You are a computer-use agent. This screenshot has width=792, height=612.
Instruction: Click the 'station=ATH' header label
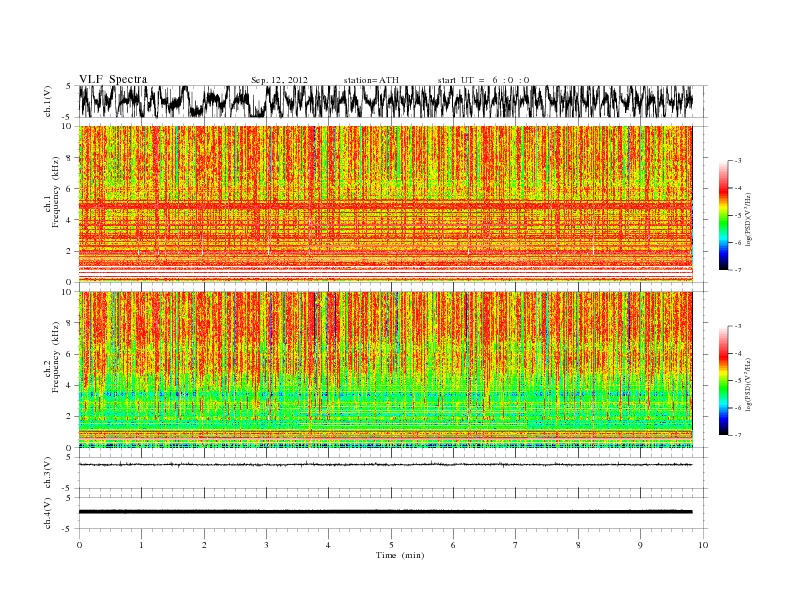coord(371,80)
